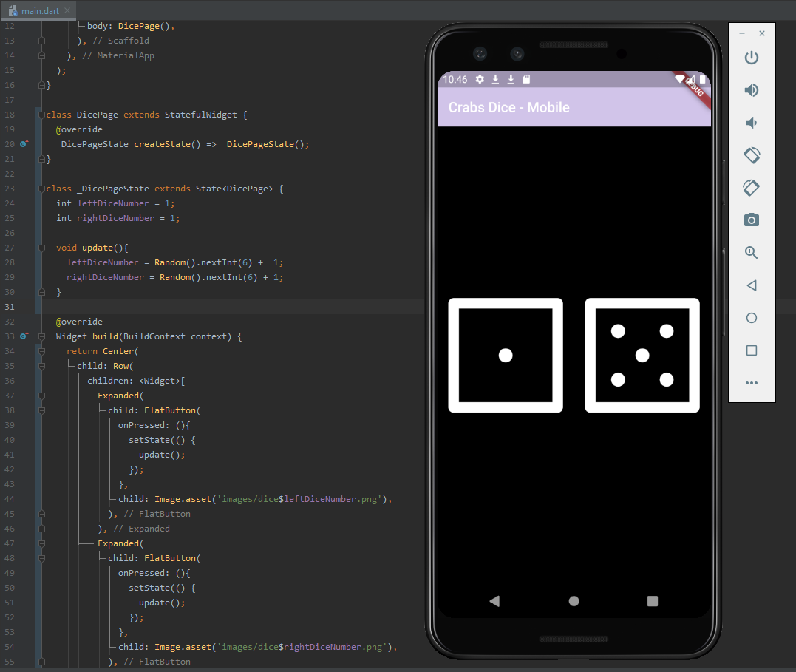
Task: Click line number 31 in gutter
Action: [10, 307]
